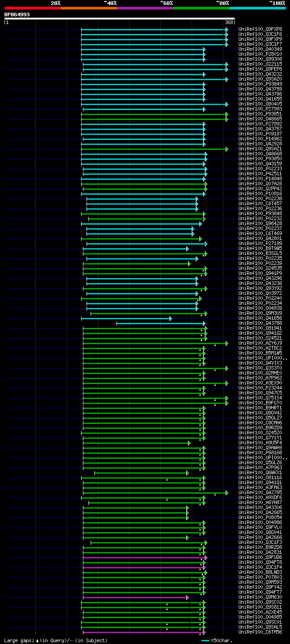Select the query name BP064993

click(x=17, y=14)
